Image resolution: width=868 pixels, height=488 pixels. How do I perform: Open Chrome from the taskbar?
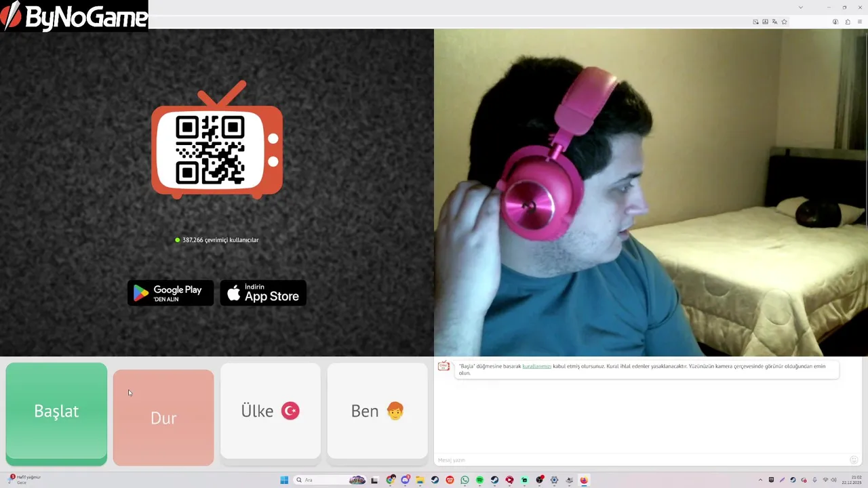[390, 480]
